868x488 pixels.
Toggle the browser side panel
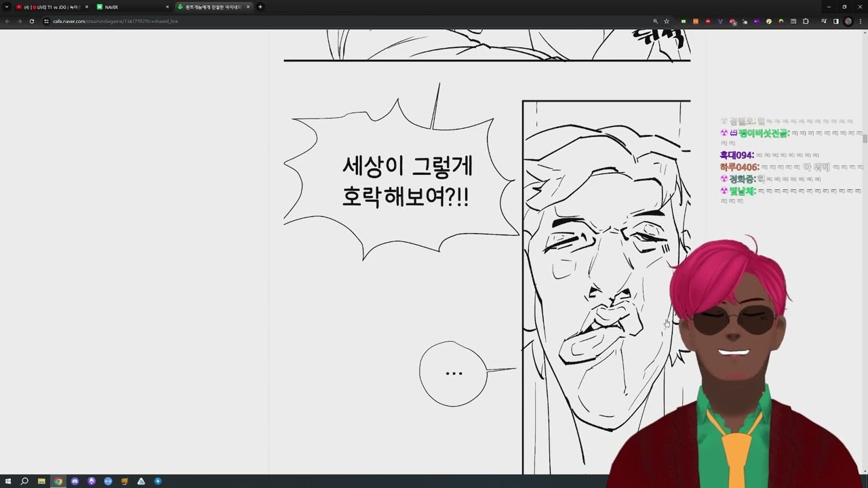pyautogui.click(x=836, y=21)
